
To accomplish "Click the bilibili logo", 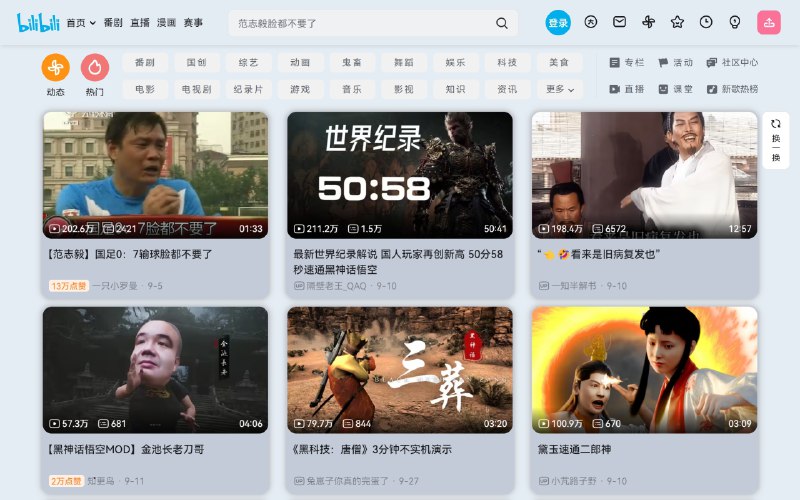I will 38,22.
